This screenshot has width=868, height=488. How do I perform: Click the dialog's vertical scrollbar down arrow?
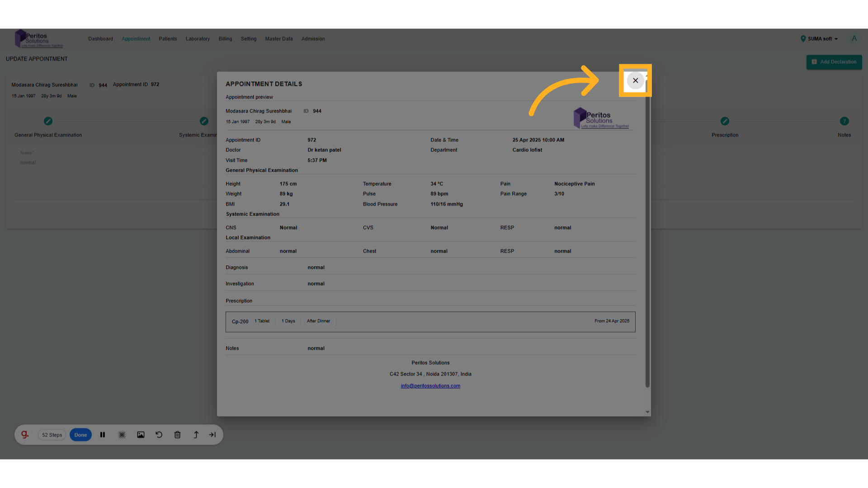pyautogui.click(x=647, y=412)
